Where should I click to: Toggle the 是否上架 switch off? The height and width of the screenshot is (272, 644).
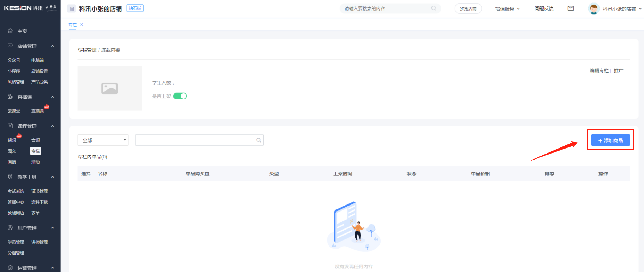pos(180,96)
